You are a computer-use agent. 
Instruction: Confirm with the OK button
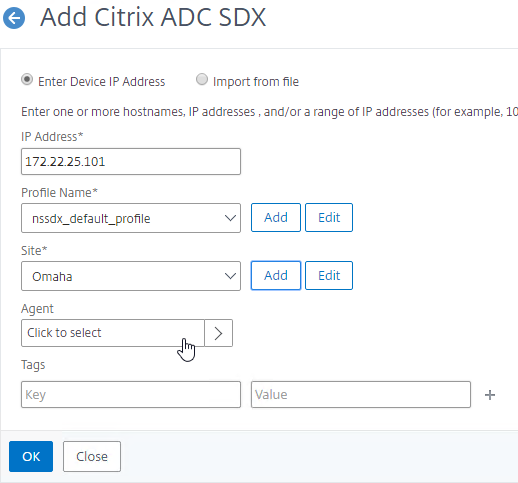(x=31, y=456)
